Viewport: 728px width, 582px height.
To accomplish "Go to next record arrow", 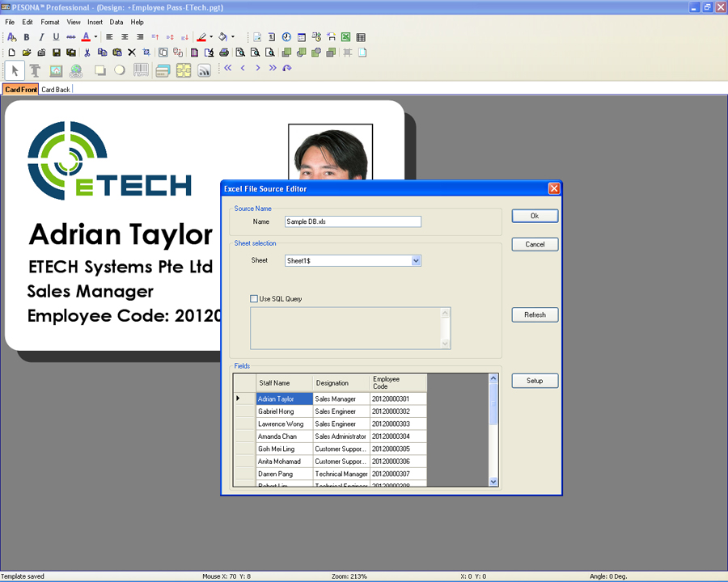I will pos(258,69).
